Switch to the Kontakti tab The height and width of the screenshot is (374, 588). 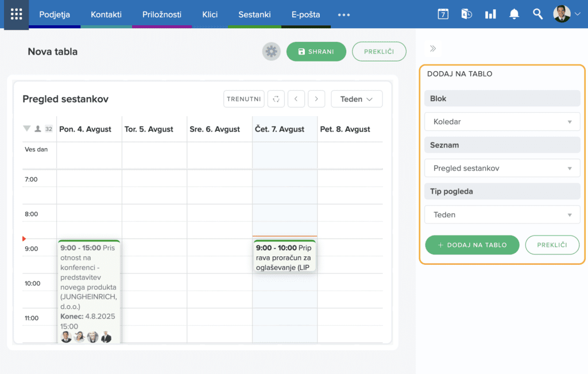click(x=106, y=14)
